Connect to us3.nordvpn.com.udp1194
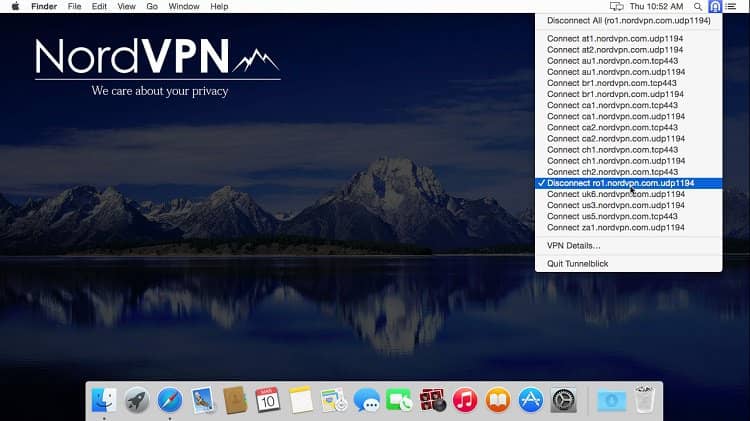This screenshot has width=750, height=421. pos(629,205)
